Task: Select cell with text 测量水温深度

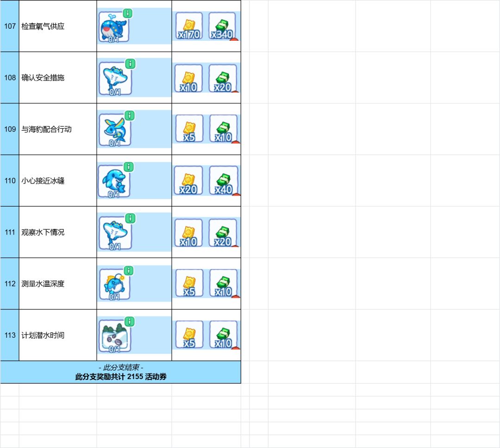Action: coord(58,284)
